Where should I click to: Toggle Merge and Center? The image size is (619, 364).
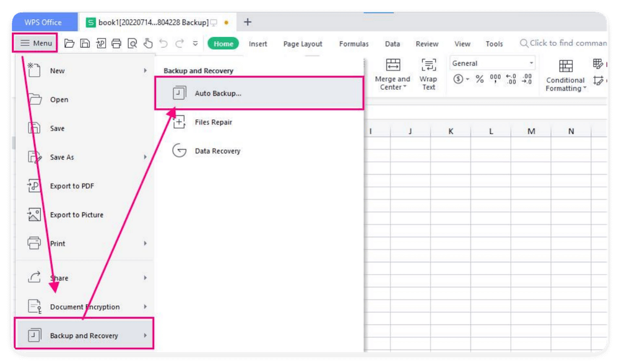(x=392, y=73)
